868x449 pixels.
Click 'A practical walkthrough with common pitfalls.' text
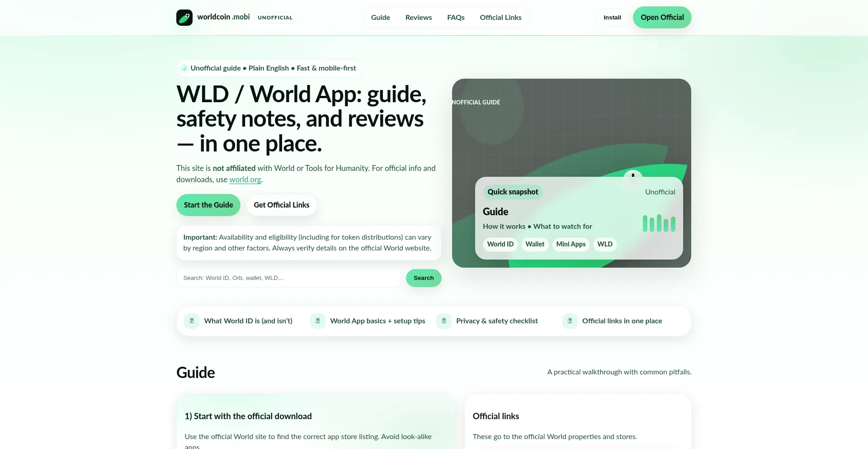pyautogui.click(x=619, y=372)
